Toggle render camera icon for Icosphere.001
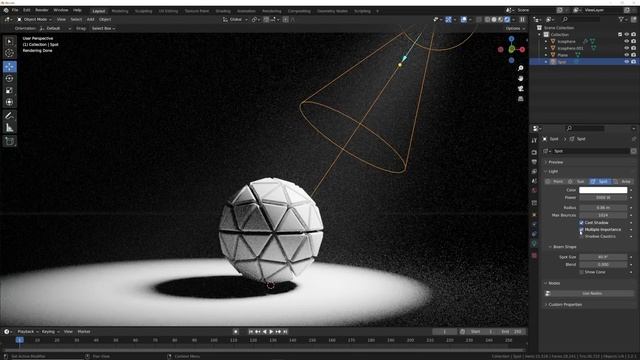 coord(633,48)
